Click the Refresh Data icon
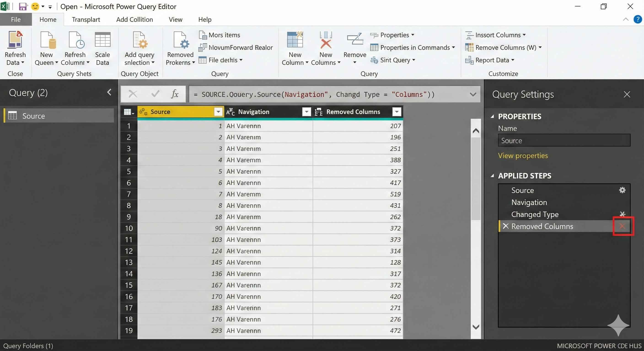This screenshot has height=351, width=644. (x=15, y=40)
